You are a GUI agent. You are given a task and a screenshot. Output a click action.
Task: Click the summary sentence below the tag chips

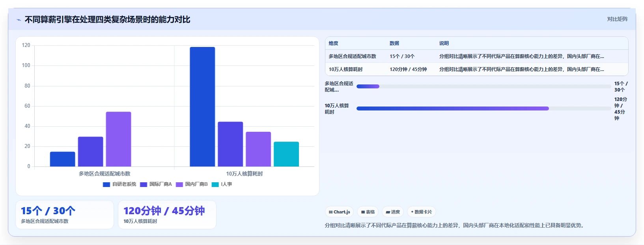[x=455, y=225]
